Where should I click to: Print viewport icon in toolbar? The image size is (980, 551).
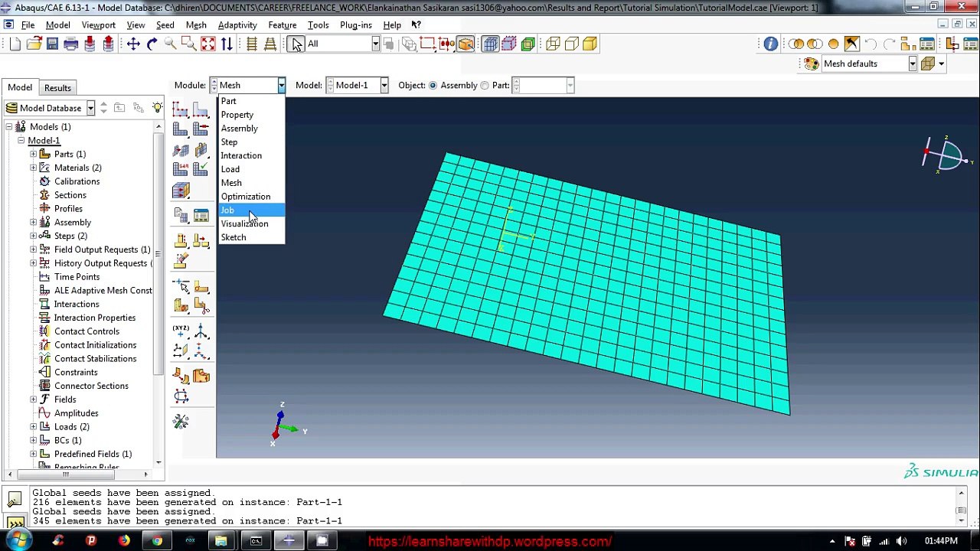click(x=71, y=44)
